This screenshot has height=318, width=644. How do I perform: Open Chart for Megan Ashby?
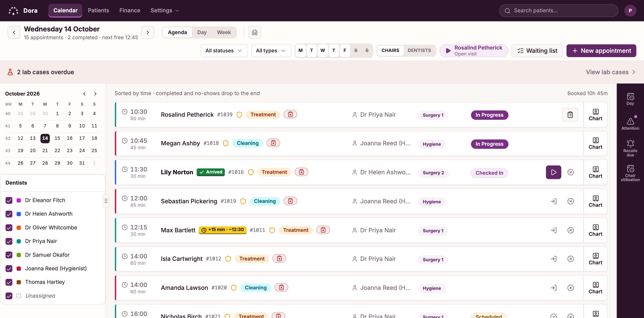[x=595, y=144]
